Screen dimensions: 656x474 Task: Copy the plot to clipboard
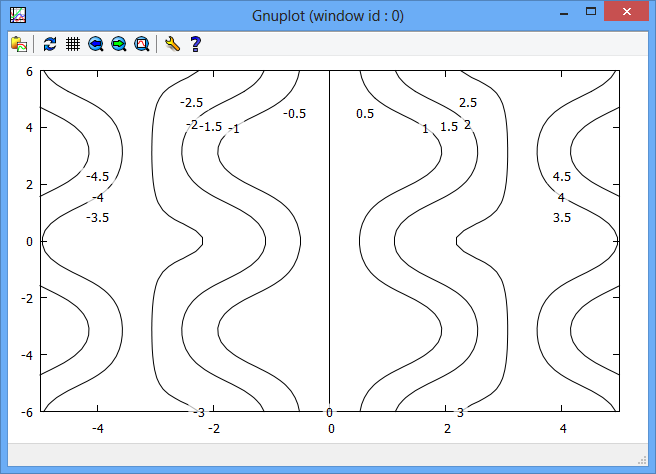point(19,44)
